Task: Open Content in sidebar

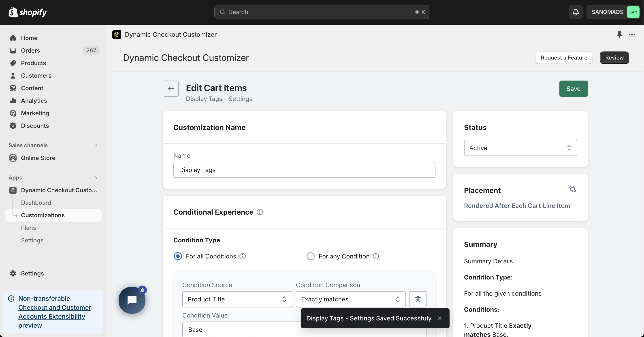Action: 53,88
